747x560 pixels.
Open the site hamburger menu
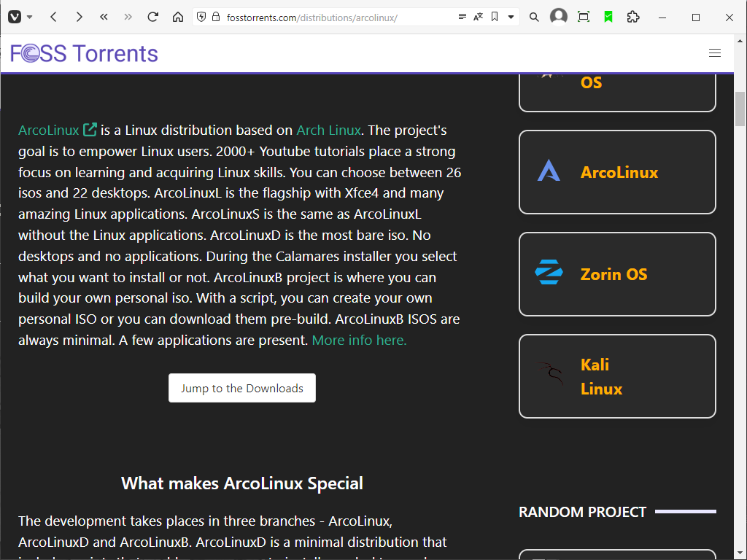pos(715,52)
